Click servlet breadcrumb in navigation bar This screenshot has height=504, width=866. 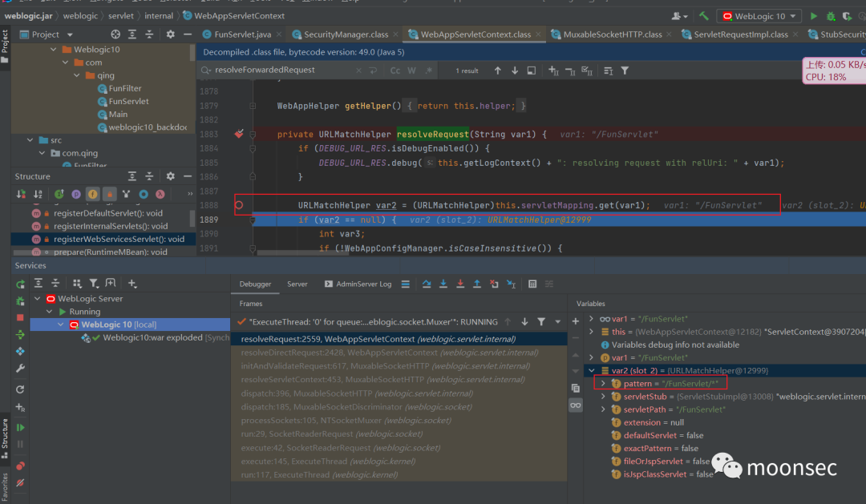[120, 15]
